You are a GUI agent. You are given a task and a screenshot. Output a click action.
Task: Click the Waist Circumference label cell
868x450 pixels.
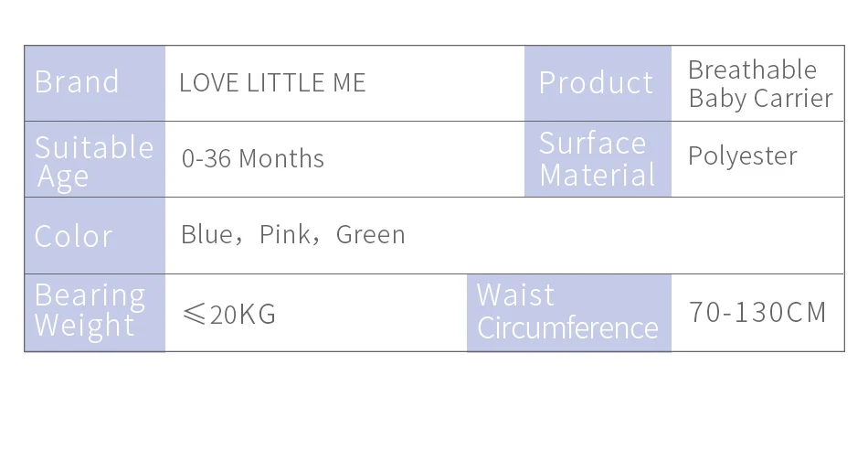pyautogui.click(x=569, y=313)
